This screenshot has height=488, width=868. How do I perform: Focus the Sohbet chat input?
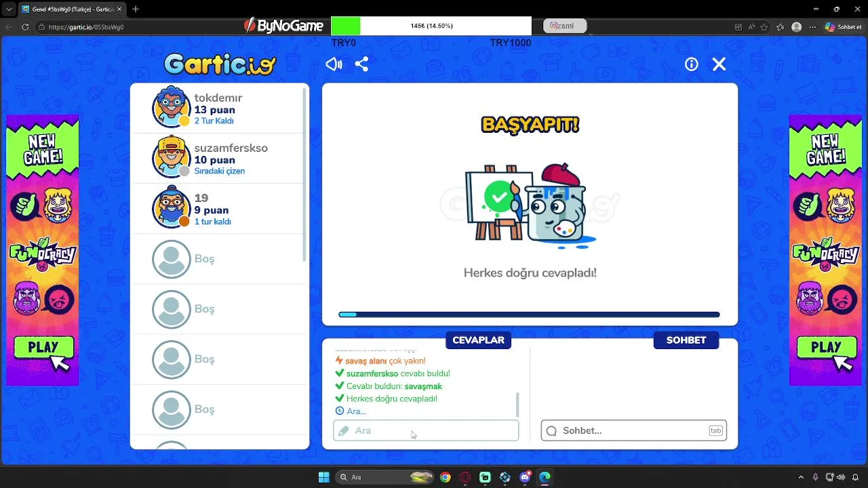[633, 430]
